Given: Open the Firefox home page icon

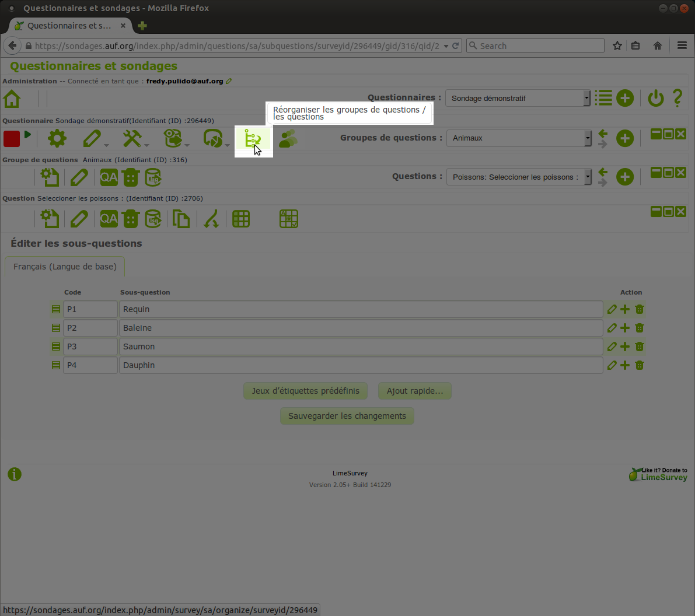Looking at the screenshot, I should pyautogui.click(x=658, y=45).
